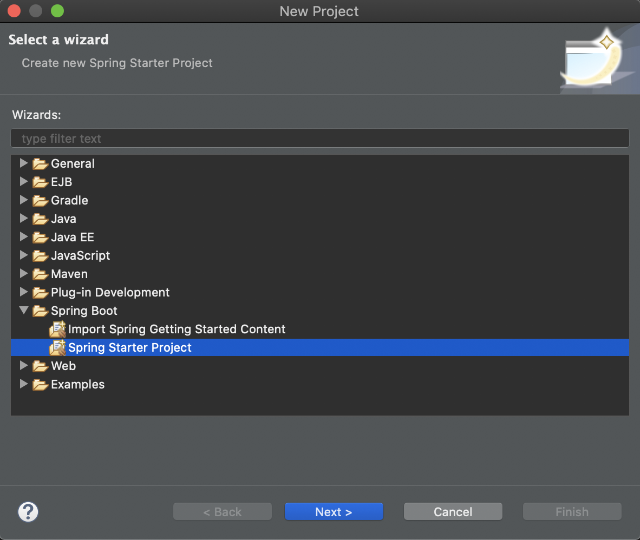This screenshot has width=640, height=540.
Task: Click the Spring Boot folder icon
Action: [x=40, y=311]
